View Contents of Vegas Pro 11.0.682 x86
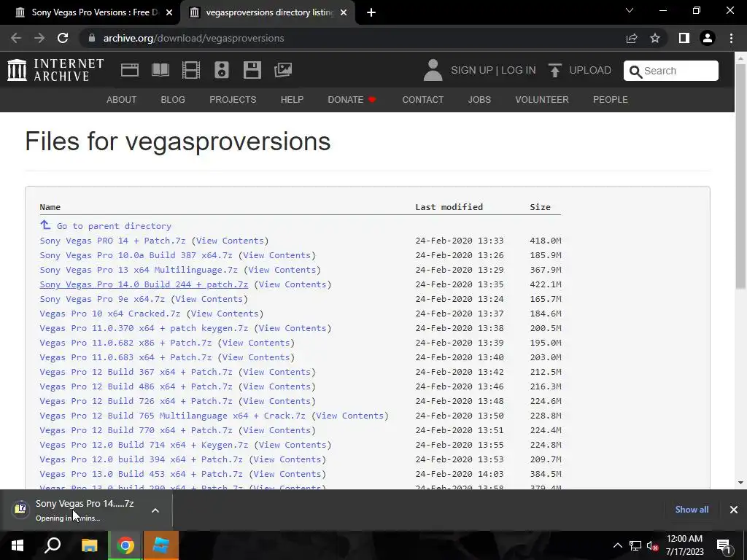The width and height of the screenshot is (747, 560). click(256, 343)
